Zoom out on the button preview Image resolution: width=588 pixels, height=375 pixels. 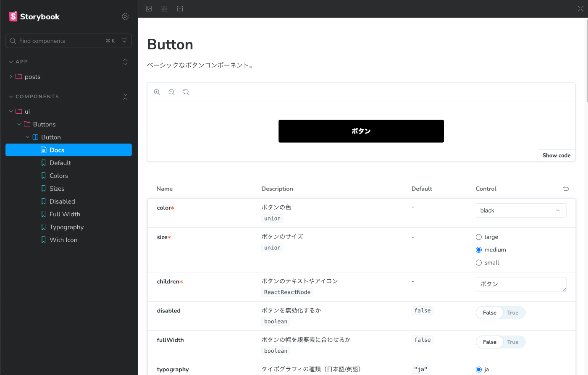point(171,92)
